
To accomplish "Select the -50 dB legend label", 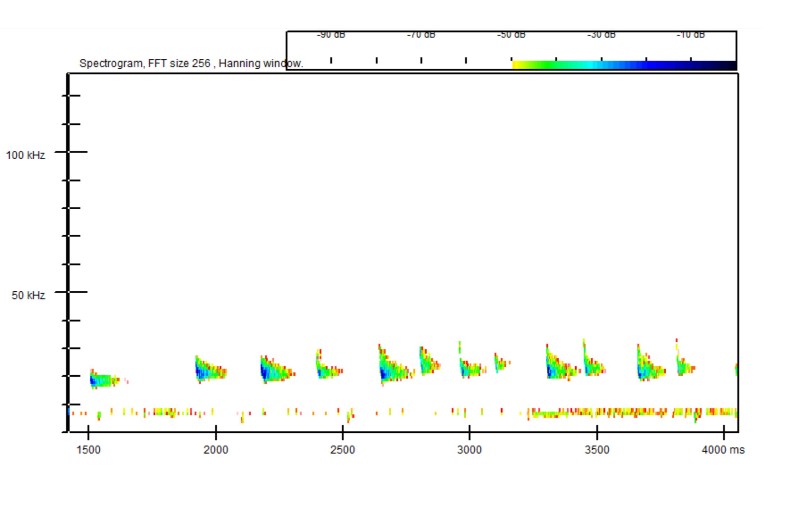I will tap(512, 35).
